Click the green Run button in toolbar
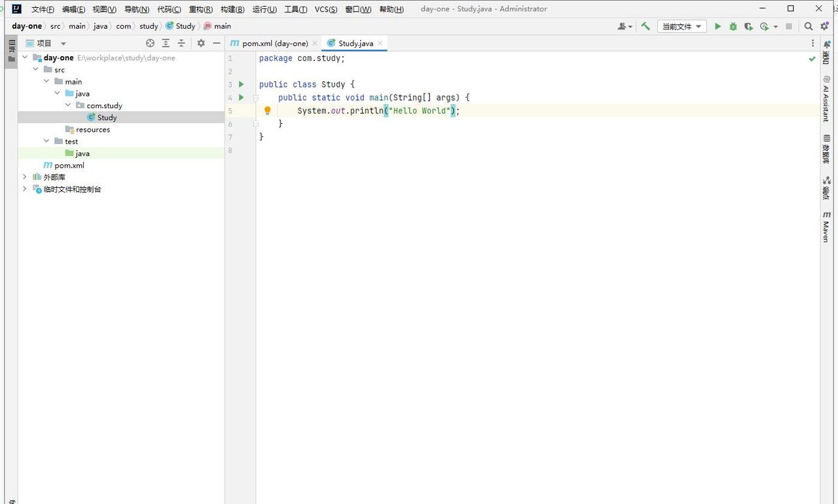Viewport: 838px width, 504px height. (718, 26)
